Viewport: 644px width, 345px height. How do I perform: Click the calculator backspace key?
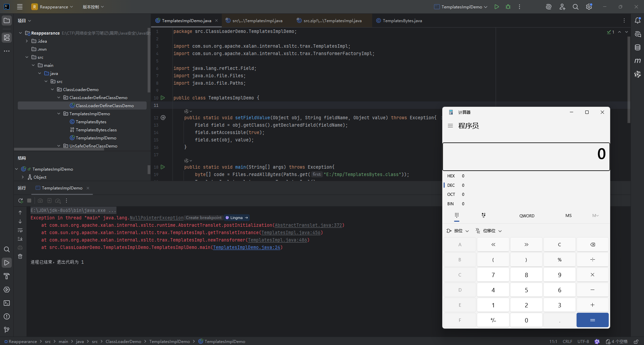[x=592, y=245]
